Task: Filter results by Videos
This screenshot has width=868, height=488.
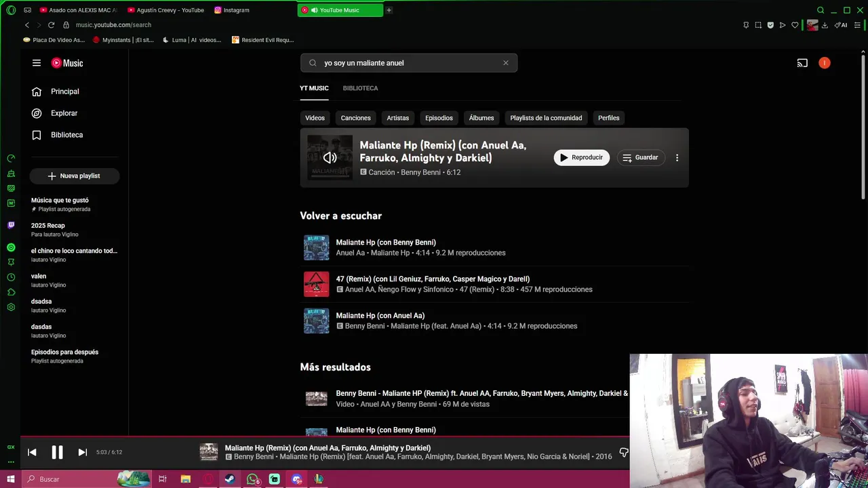Action: pos(315,118)
